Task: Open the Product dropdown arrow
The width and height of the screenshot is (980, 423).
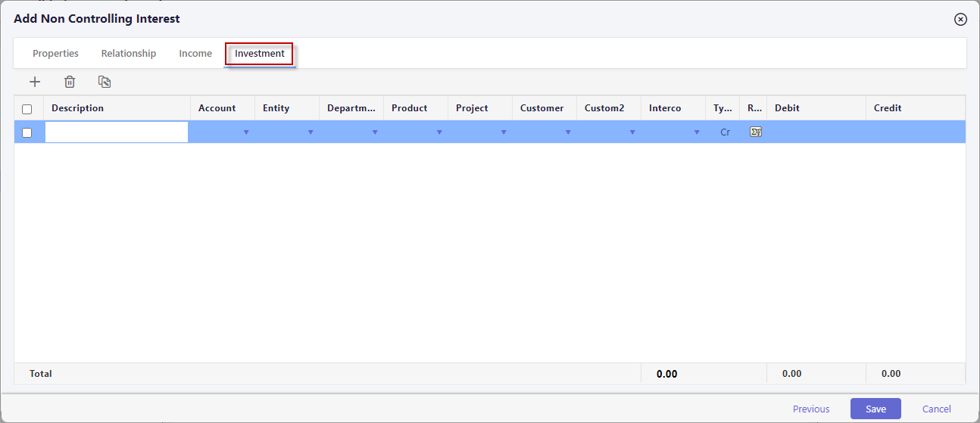Action: (x=439, y=132)
